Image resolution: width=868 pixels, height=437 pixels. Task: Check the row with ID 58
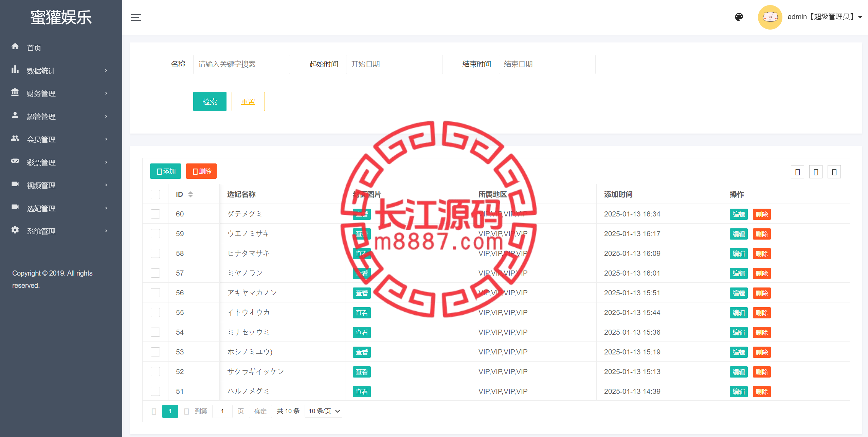pyautogui.click(x=155, y=254)
